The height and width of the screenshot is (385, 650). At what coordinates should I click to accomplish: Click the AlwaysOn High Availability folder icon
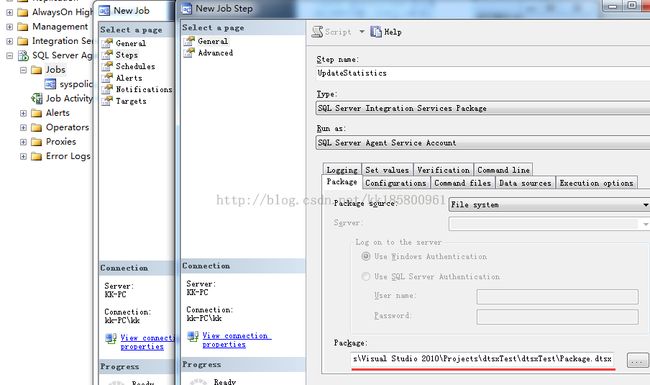(x=23, y=12)
